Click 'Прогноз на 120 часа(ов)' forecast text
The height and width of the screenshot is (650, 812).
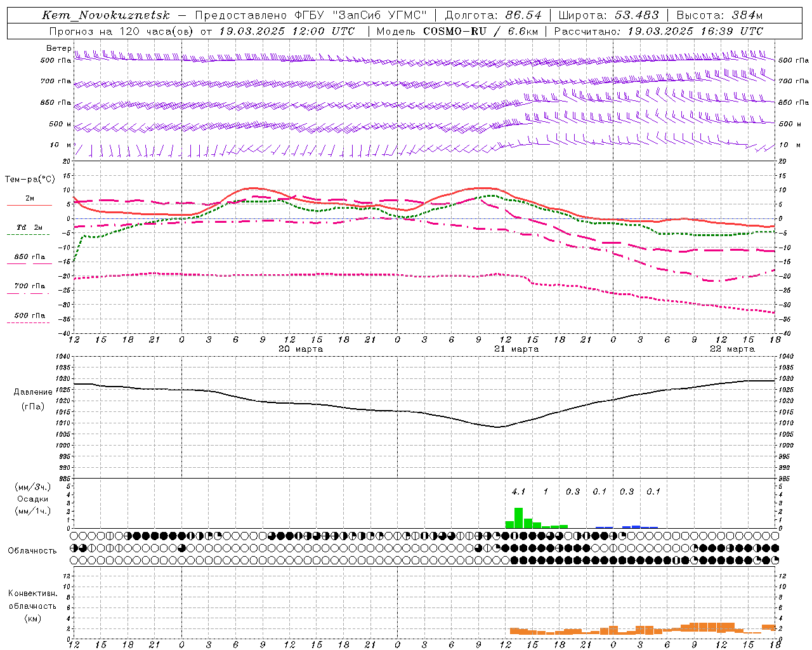point(122,31)
